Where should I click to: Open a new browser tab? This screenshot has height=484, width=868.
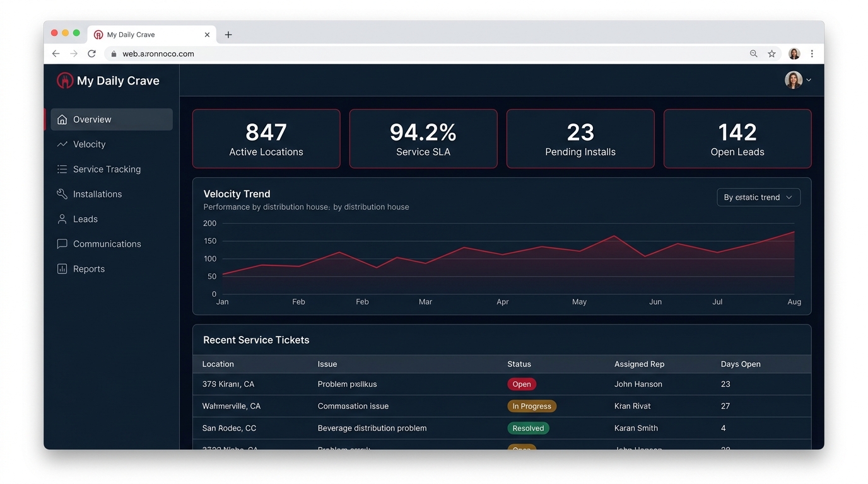tap(228, 35)
